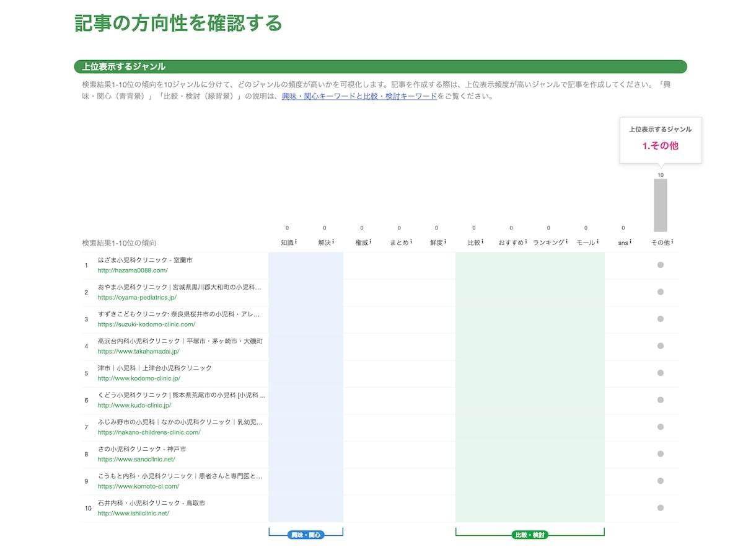Click the blue 興味・関心 badge
Image resolution: width=756 pixels, height=552 pixels.
point(306,535)
